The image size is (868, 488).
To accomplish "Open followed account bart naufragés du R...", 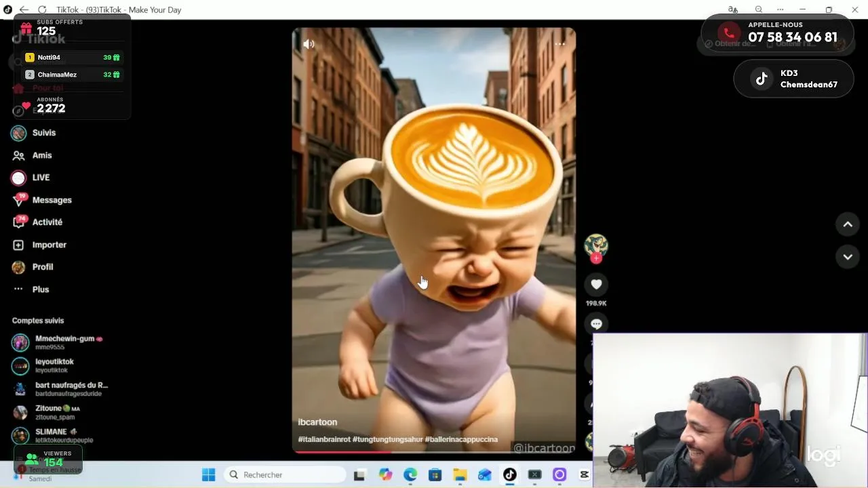I will tap(60, 389).
